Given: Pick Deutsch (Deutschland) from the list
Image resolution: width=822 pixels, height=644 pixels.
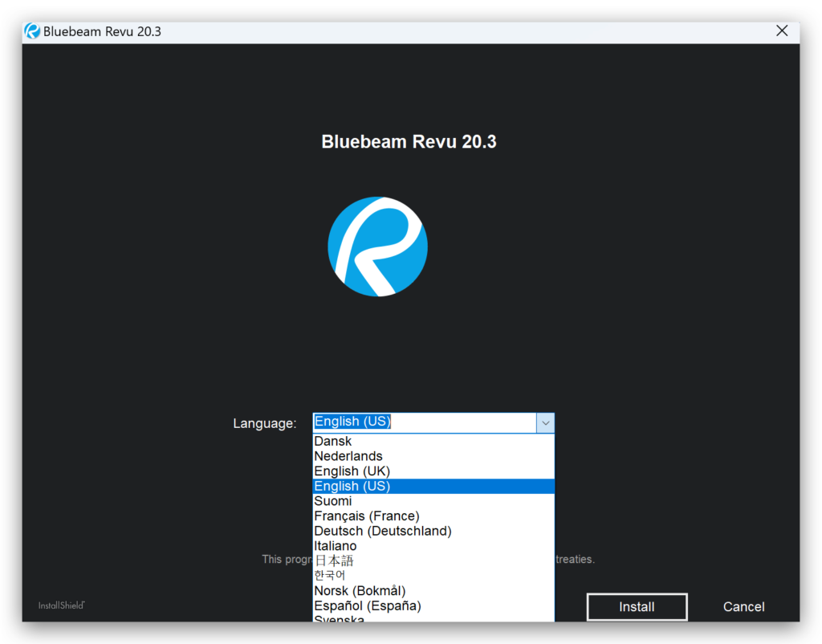Looking at the screenshot, I should click(433, 531).
